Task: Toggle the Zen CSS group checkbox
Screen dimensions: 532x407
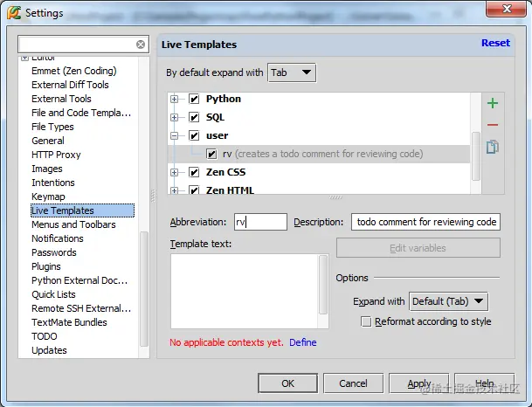Action: click(194, 172)
